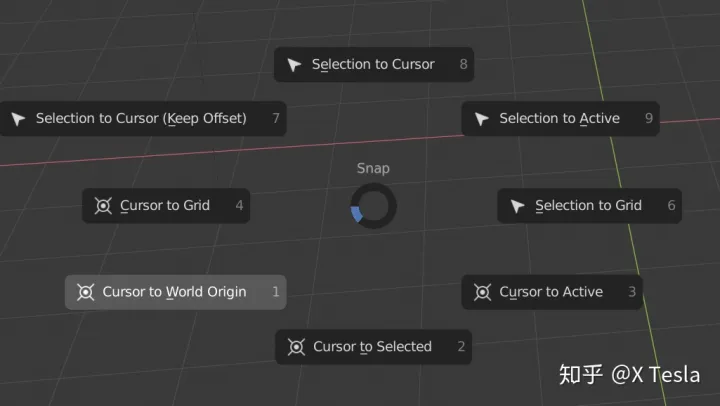Click 3D cursor icon beside Cursor to Selected
Screen dimensions: 720x406
(x=296, y=347)
